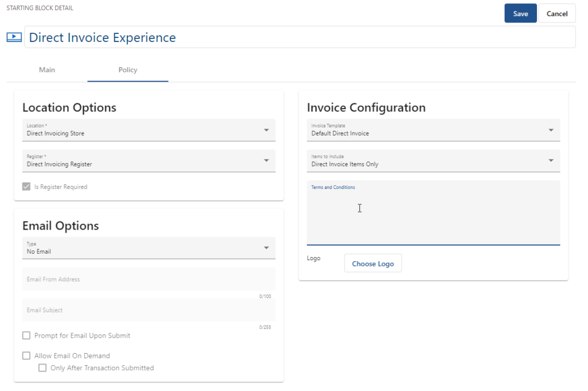Cancel editing the starting block
Screen dimensions: 588x391
click(556, 13)
